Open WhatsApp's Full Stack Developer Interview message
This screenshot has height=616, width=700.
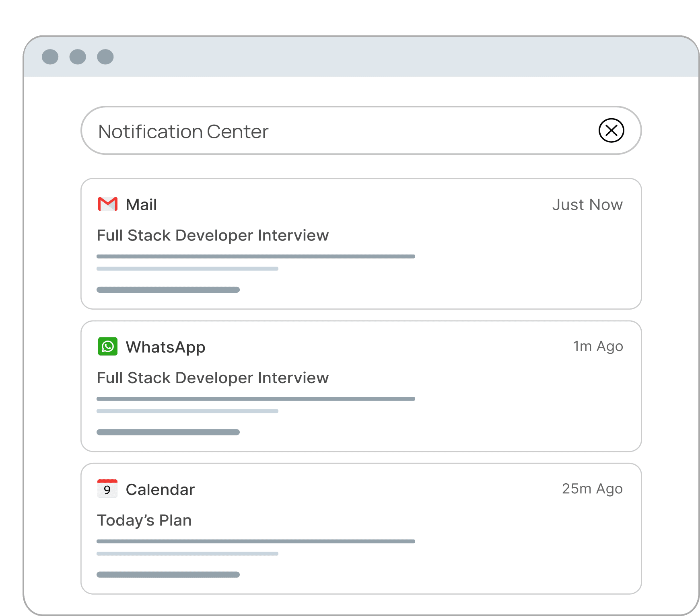(x=213, y=378)
